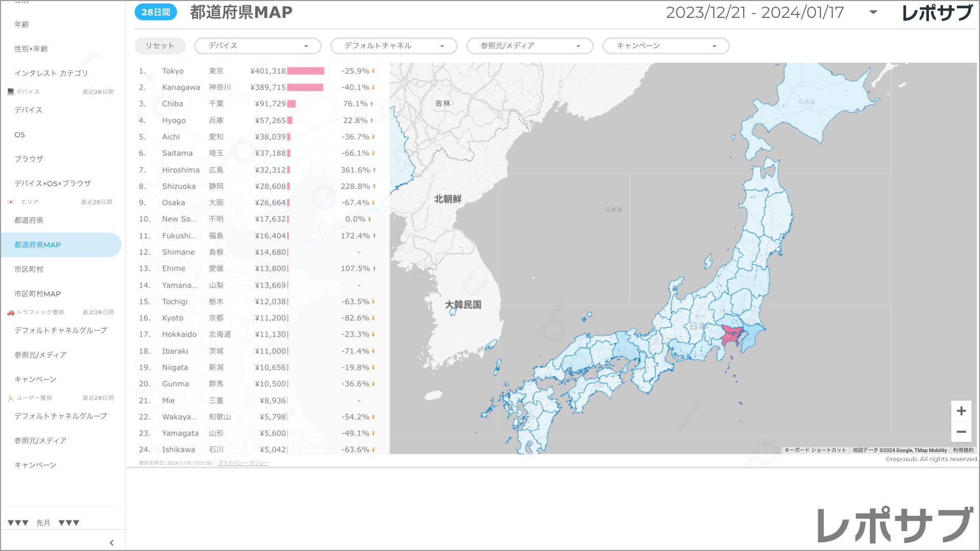Open インタレスト カテゴリ sidebar item
This screenshot has width=980, height=551.
(x=52, y=73)
